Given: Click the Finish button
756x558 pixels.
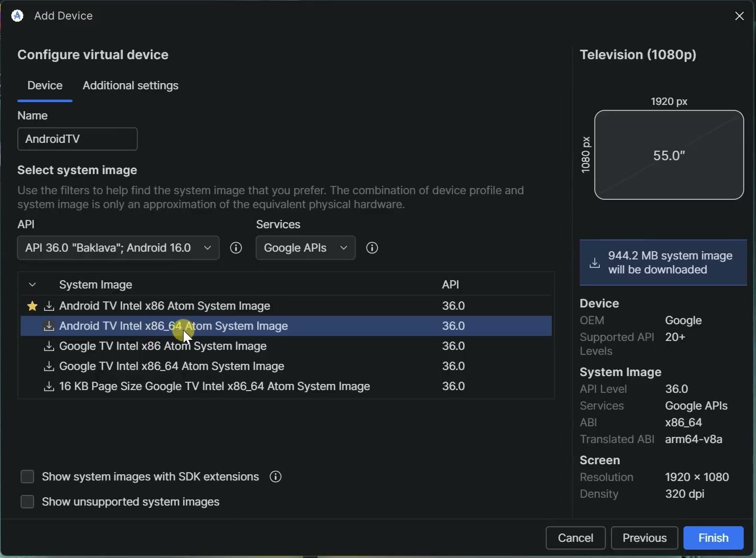Looking at the screenshot, I should [x=714, y=538].
